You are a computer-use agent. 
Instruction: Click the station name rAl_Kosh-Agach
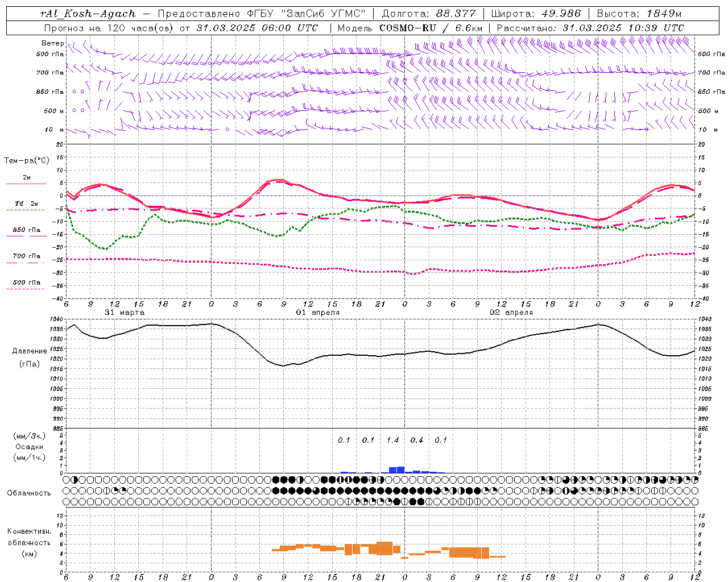[x=88, y=14]
